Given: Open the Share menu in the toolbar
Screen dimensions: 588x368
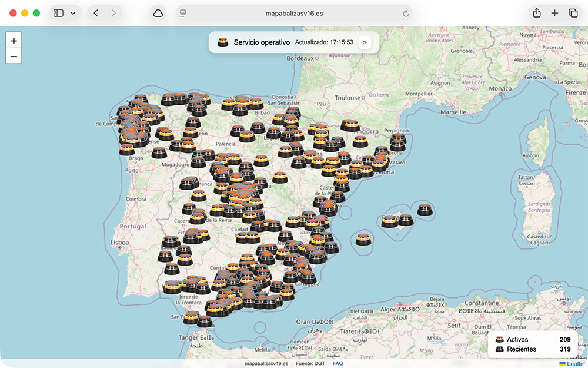Looking at the screenshot, I should pyautogui.click(x=536, y=12).
